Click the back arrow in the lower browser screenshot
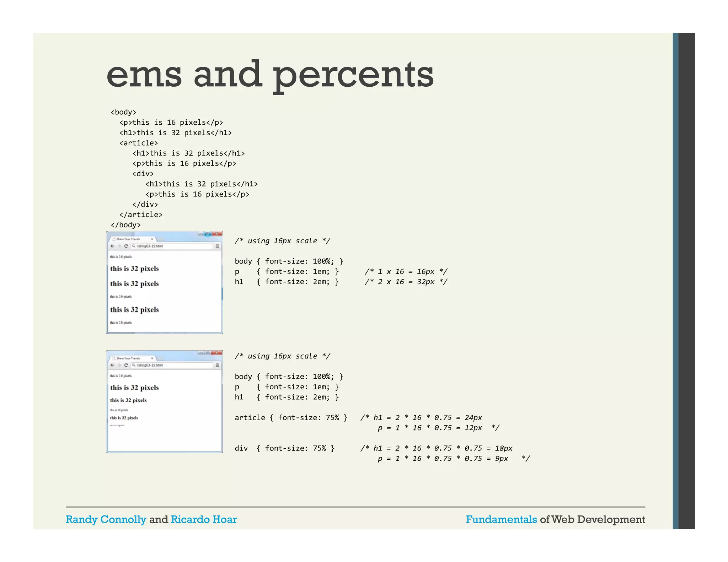The width and height of the screenshot is (728, 562). tap(112, 365)
